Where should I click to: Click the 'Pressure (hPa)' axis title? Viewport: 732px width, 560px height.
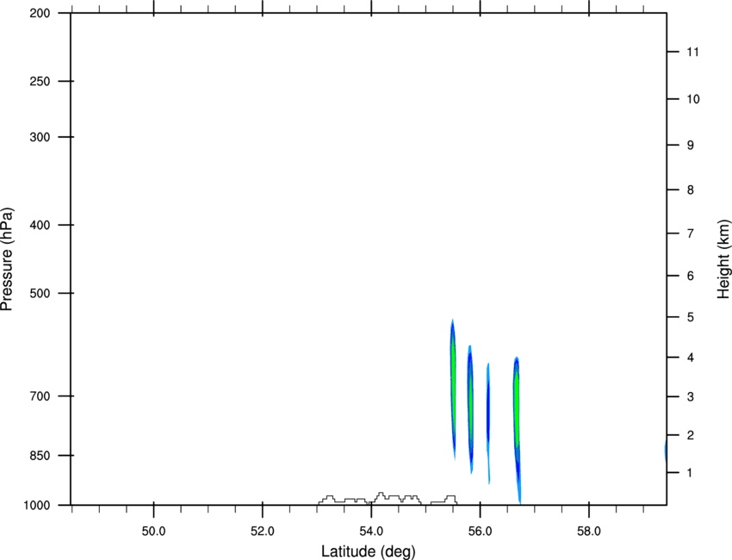(x=7, y=258)
